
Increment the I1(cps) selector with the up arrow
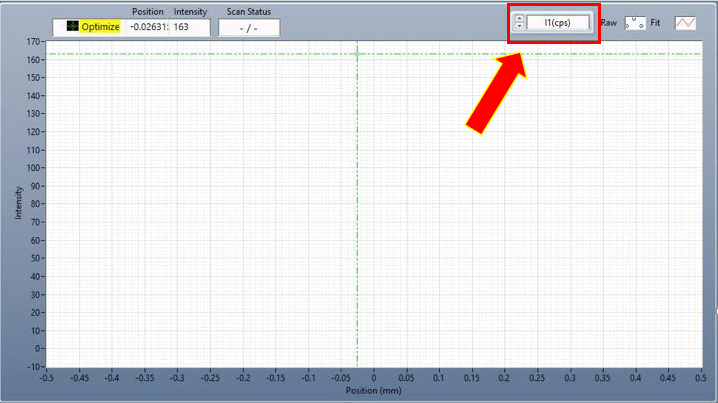[519, 19]
